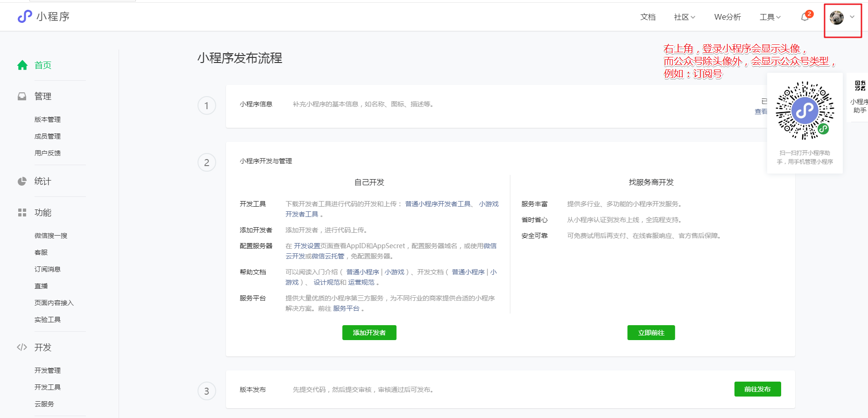This screenshot has width=868, height=418.
Task: Click the 前往发布 green button
Action: [x=757, y=389]
